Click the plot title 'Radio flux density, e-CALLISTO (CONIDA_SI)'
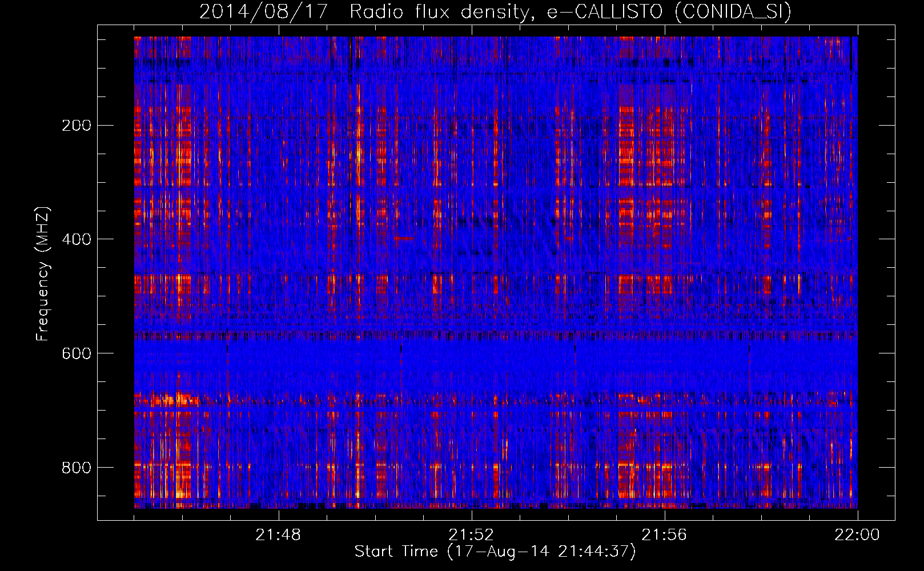Viewport: 924px width, 571px height. (x=571, y=12)
